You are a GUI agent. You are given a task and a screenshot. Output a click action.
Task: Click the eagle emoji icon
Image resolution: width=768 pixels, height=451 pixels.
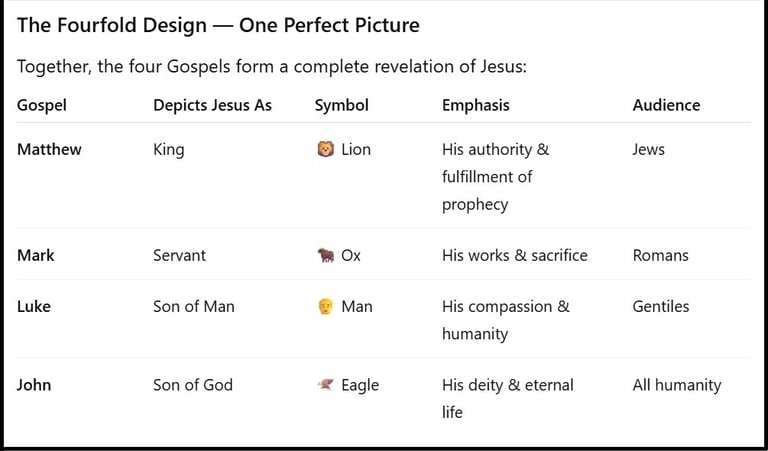click(325, 385)
